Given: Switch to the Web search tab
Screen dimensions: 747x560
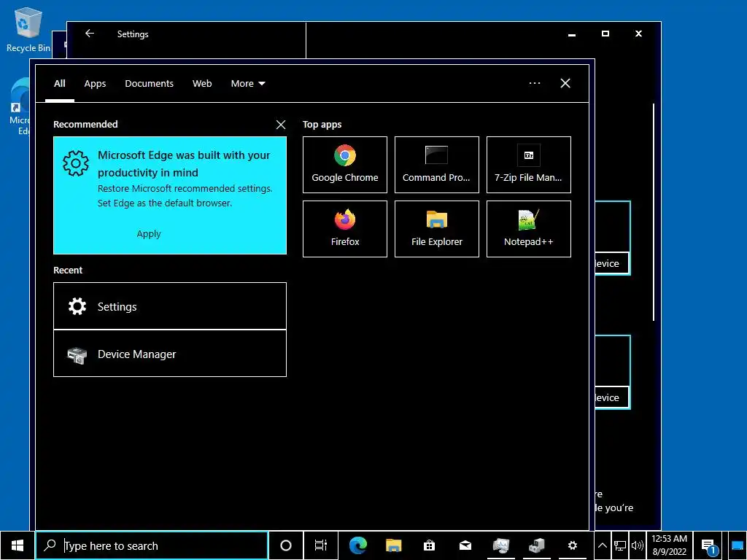Looking at the screenshot, I should coord(202,83).
